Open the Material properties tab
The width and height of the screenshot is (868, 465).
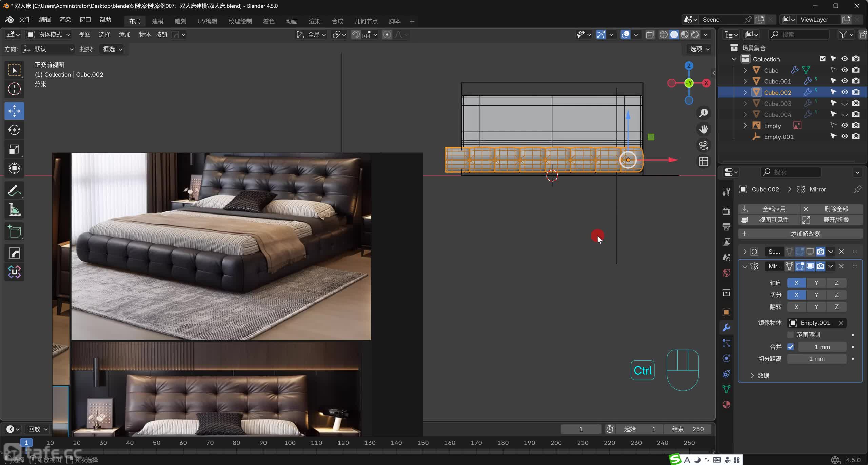point(726,405)
